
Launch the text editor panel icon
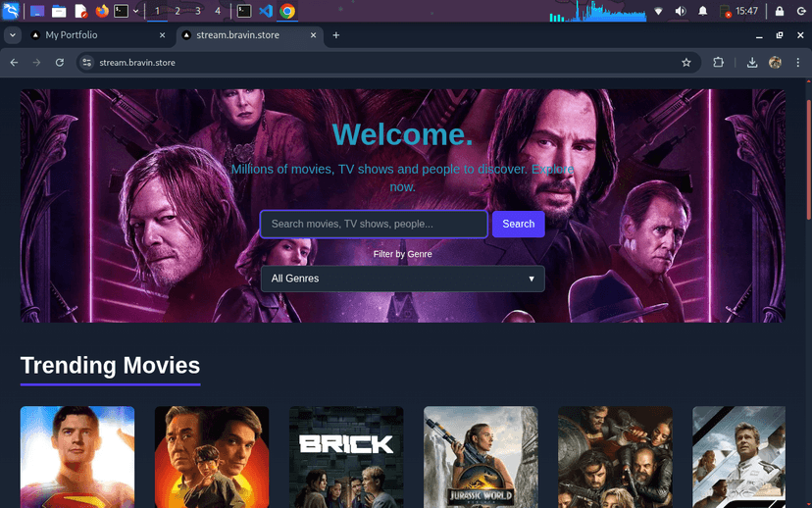[x=80, y=11]
